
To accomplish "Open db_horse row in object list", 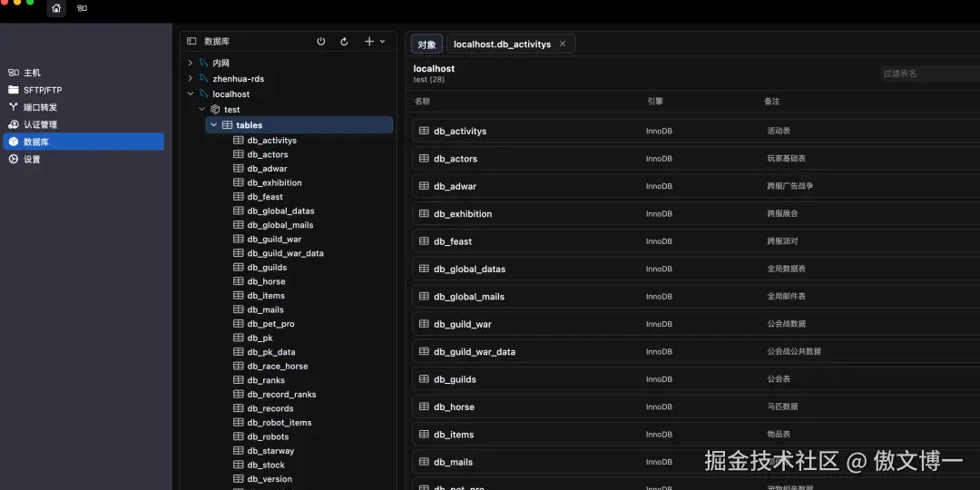I will [696, 407].
